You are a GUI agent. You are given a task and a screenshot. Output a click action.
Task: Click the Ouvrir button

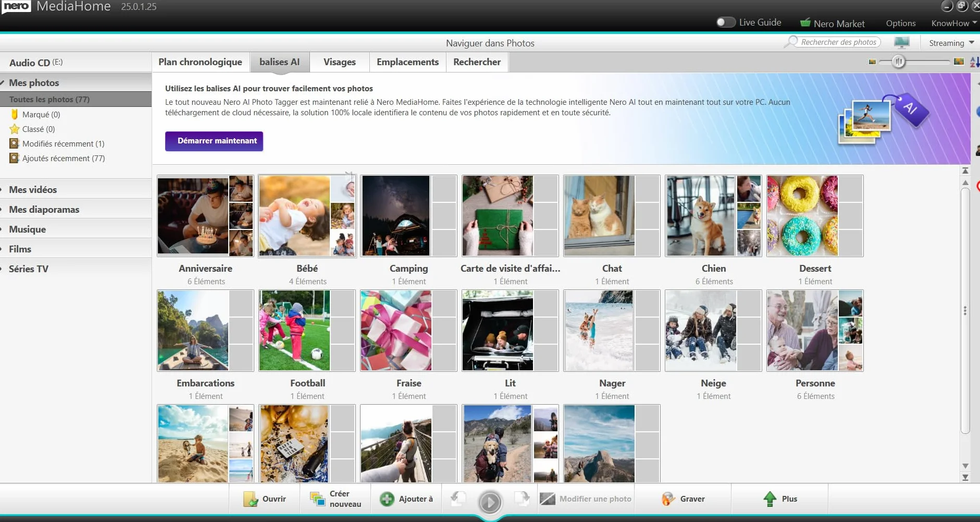click(265, 499)
